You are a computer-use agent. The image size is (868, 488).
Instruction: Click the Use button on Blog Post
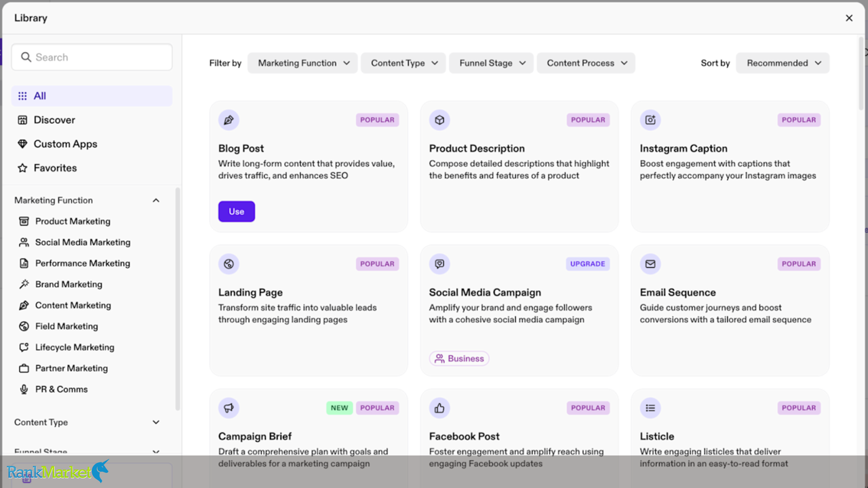click(237, 211)
